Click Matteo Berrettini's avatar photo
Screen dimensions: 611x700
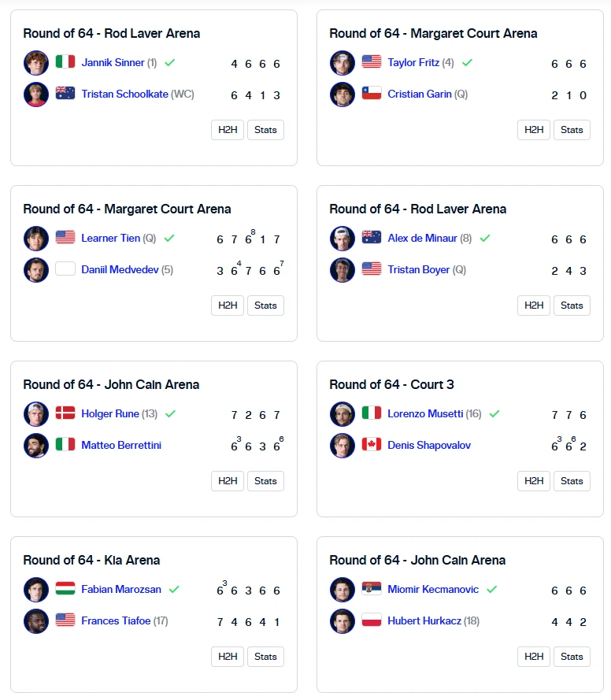click(x=36, y=446)
